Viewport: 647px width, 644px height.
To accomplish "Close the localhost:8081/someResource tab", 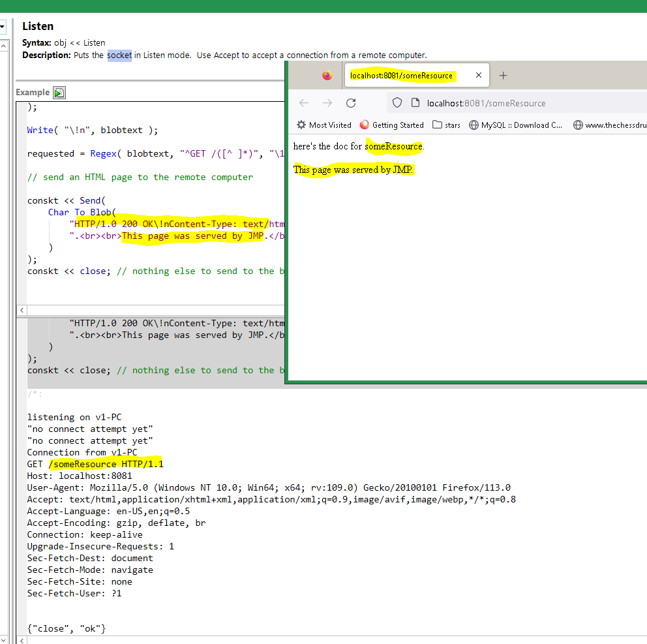I will tap(479, 76).
